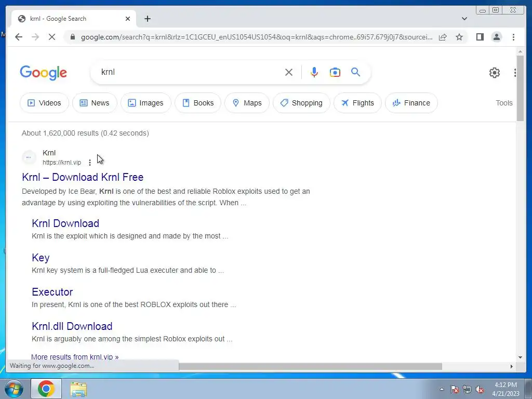Stop loading the page
532x399 pixels.
[52, 37]
